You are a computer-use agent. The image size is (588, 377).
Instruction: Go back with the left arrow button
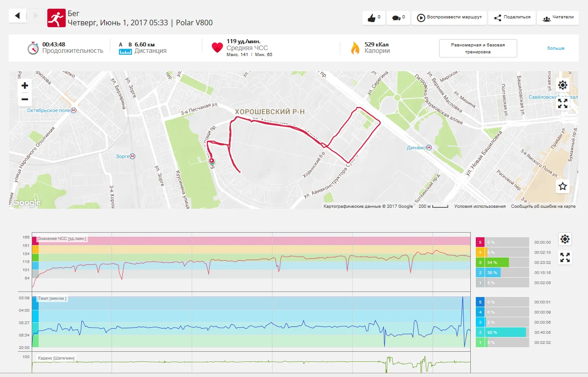(18, 16)
